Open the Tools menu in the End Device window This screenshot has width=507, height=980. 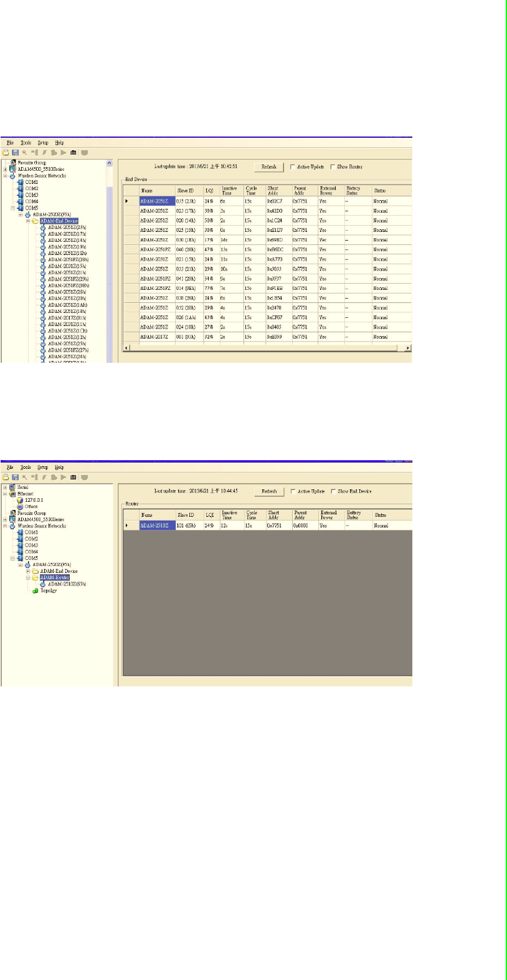pos(26,143)
